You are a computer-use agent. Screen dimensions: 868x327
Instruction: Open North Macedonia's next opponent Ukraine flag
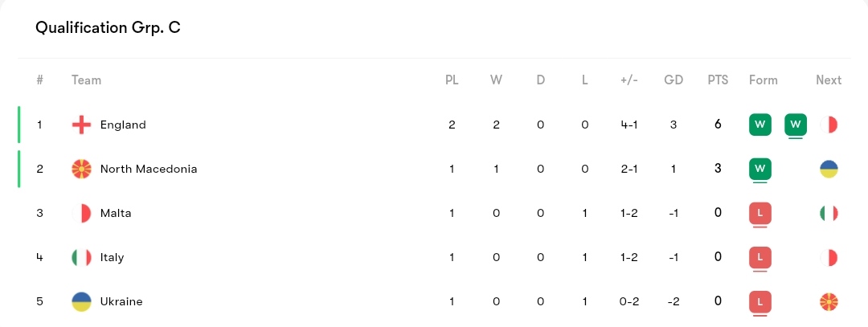pos(829,169)
